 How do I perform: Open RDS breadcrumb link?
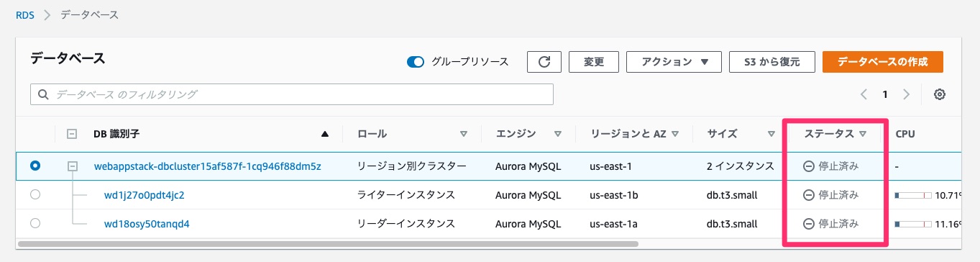(x=25, y=14)
